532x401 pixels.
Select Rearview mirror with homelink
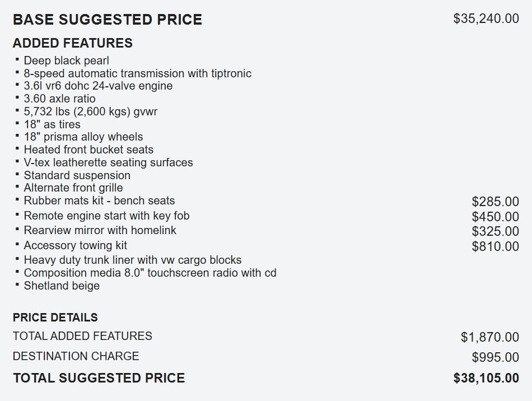(x=100, y=230)
